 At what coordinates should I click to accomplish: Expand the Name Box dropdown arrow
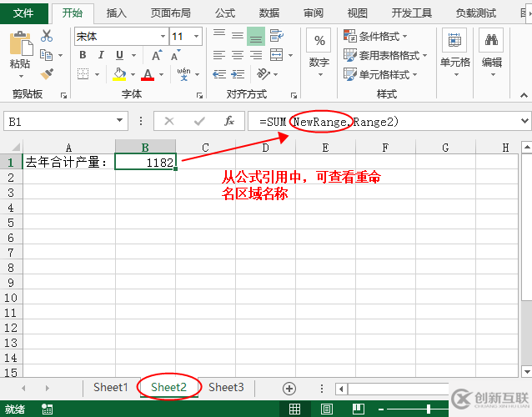click(119, 120)
